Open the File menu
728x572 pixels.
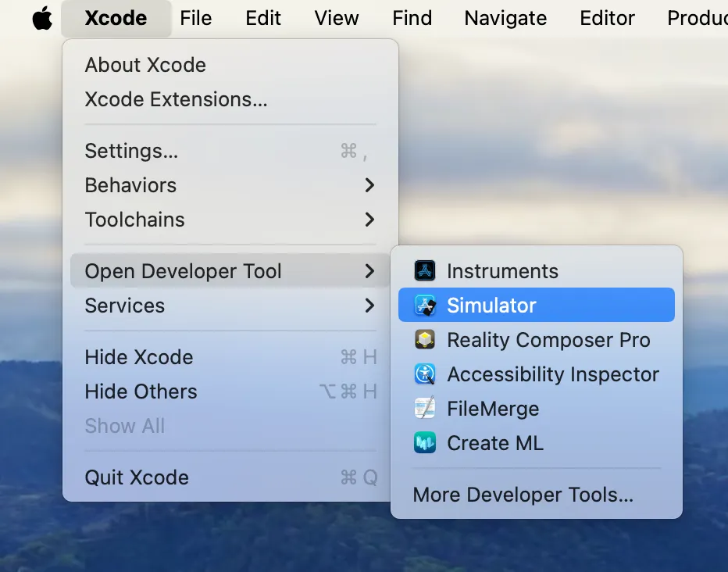tap(195, 18)
